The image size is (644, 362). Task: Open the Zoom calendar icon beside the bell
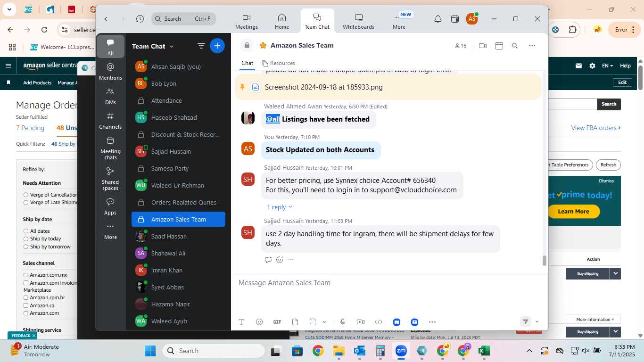pyautogui.click(x=455, y=19)
